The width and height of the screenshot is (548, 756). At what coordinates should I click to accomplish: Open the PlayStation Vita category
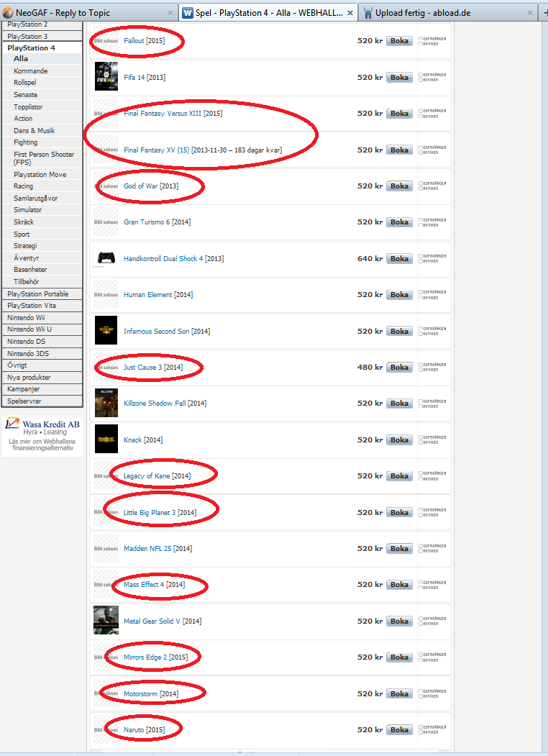click(x=42, y=306)
